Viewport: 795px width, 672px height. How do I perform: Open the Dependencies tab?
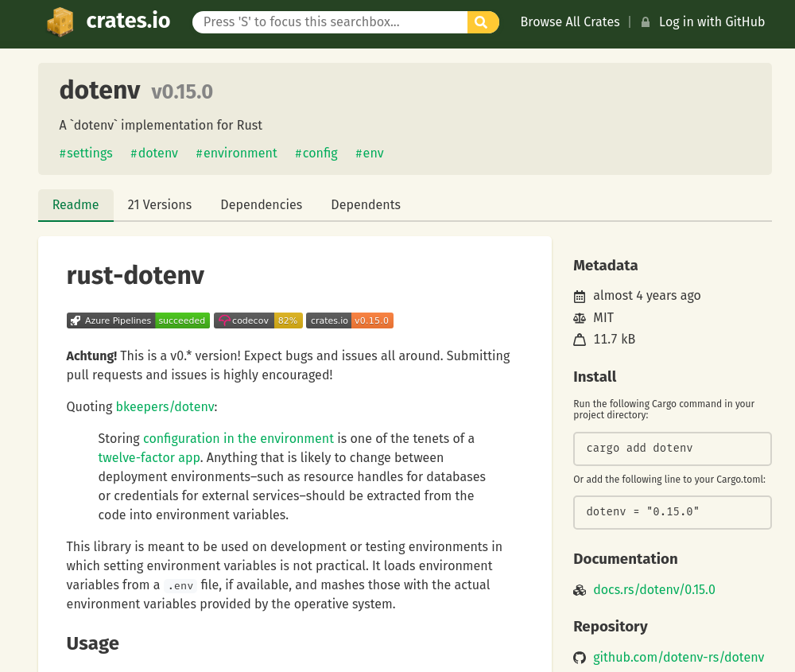click(x=261, y=205)
